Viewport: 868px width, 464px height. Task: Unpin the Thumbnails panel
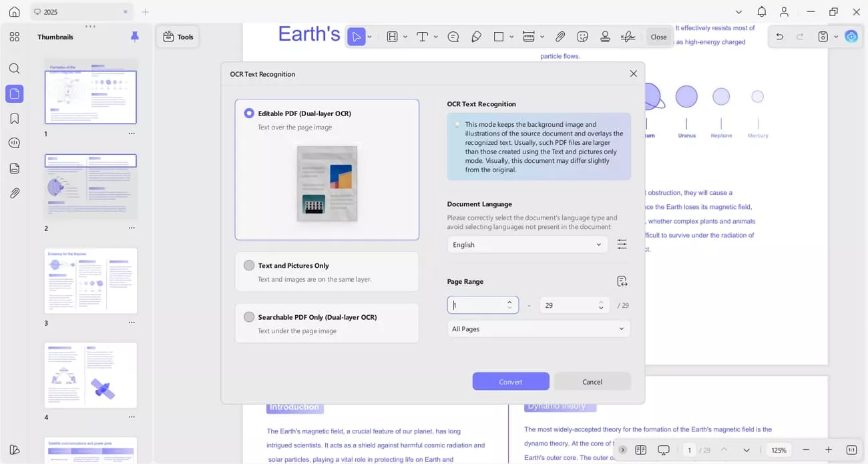[x=134, y=37]
